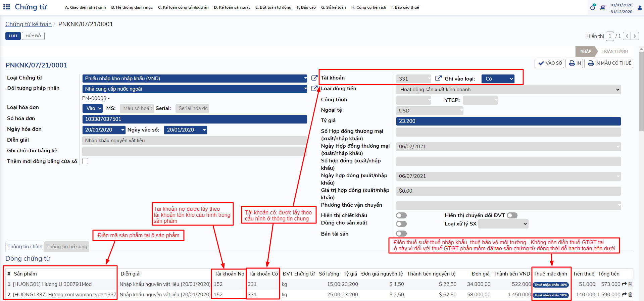Open the clock activities icon with badge

(593, 7)
